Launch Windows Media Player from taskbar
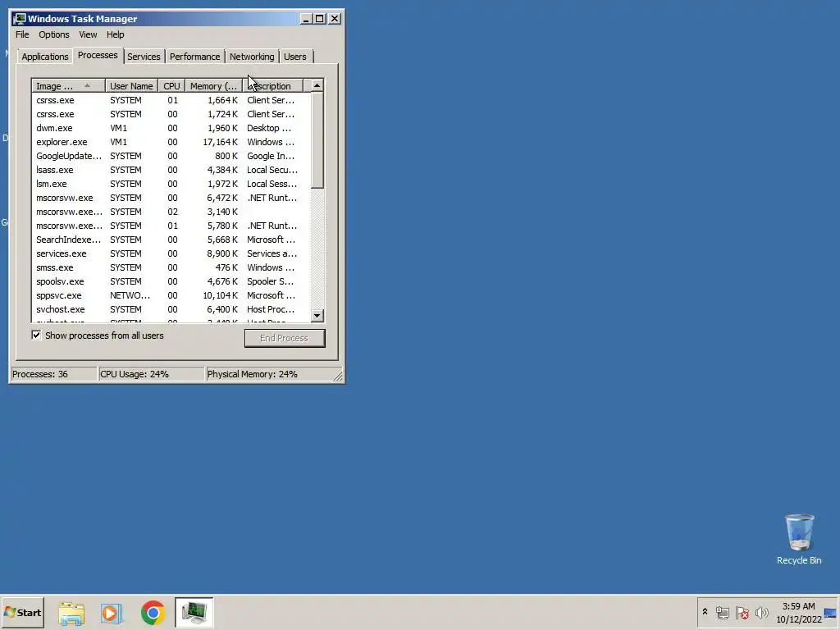The width and height of the screenshot is (840, 630). 112,613
